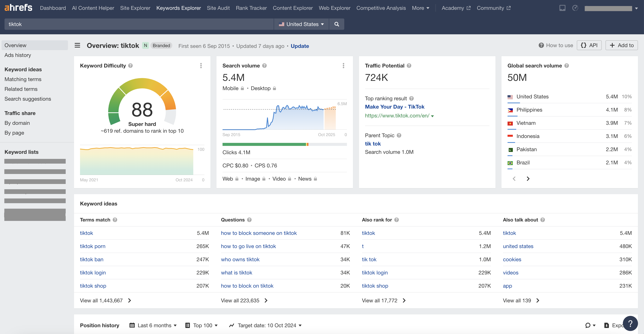Click help icon beside Also talk about

pos(542,220)
